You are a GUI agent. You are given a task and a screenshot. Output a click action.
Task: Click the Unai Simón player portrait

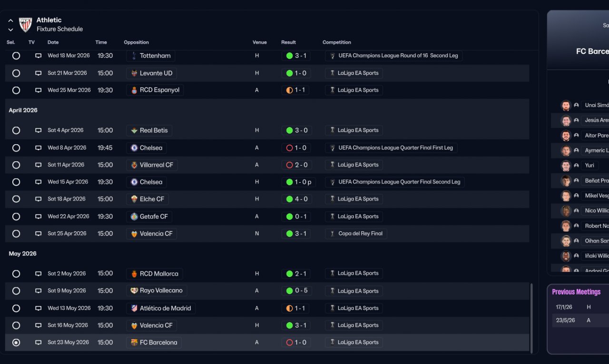565,105
